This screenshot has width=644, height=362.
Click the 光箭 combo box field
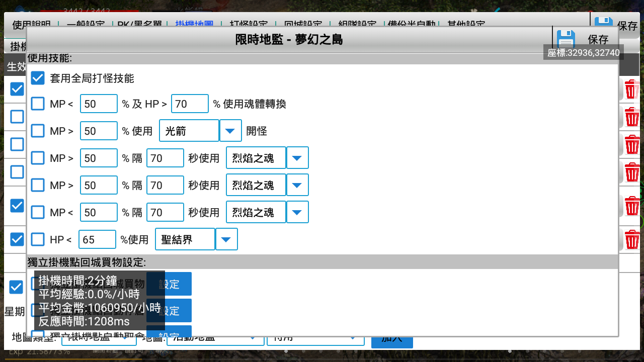pos(189,131)
